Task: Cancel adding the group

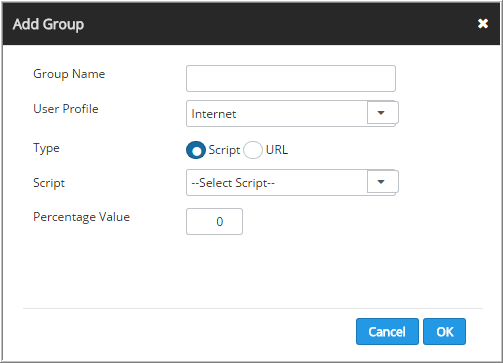Action: click(387, 331)
